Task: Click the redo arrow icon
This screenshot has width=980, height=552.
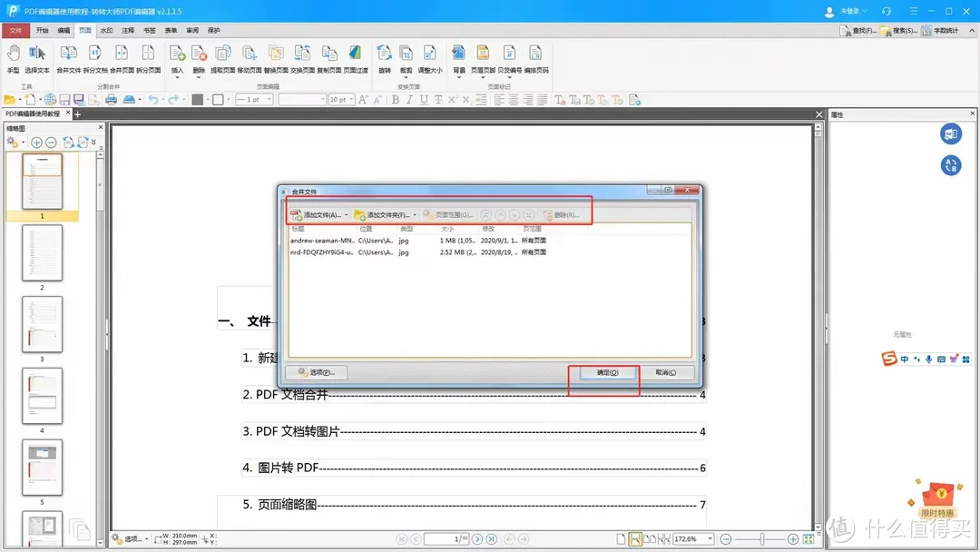Action: click(x=173, y=99)
